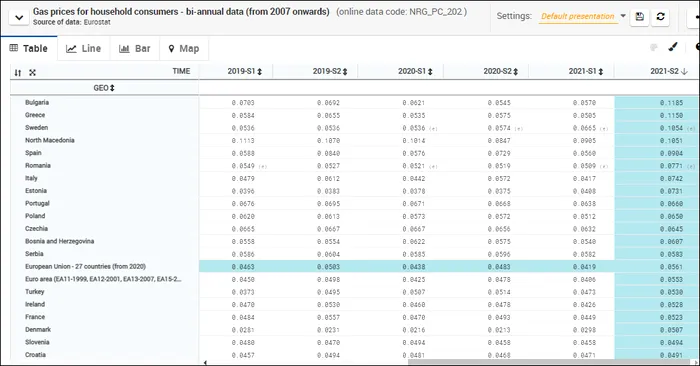The height and width of the screenshot is (366, 700).
Task: Click online data code NRG_PC_202 text
Action: tap(401, 12)
